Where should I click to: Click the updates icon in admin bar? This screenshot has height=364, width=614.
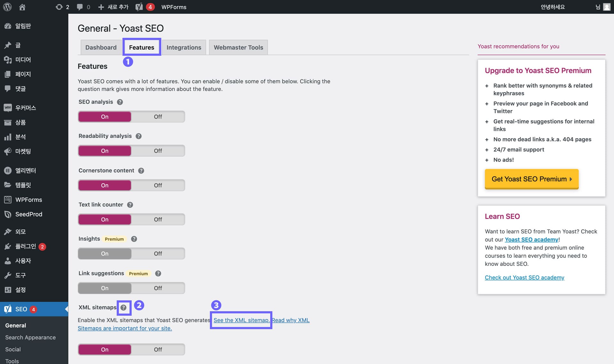(x=59, y=7)
